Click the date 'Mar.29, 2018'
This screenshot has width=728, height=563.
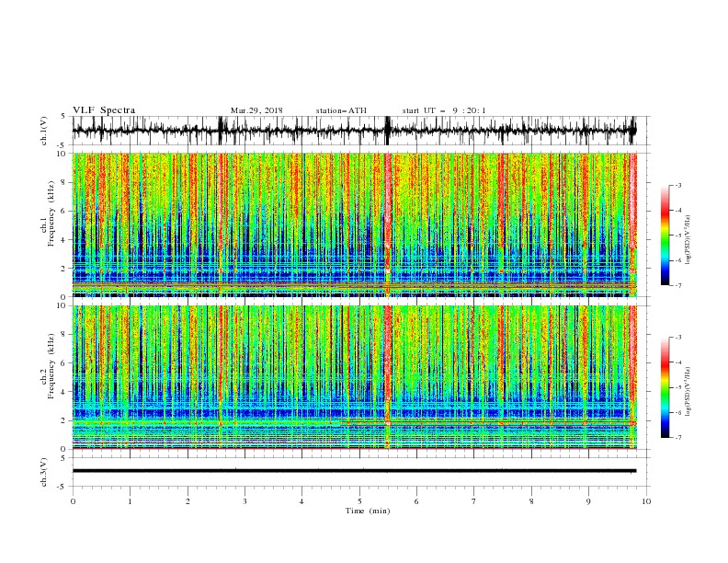(x=256, y=110)
